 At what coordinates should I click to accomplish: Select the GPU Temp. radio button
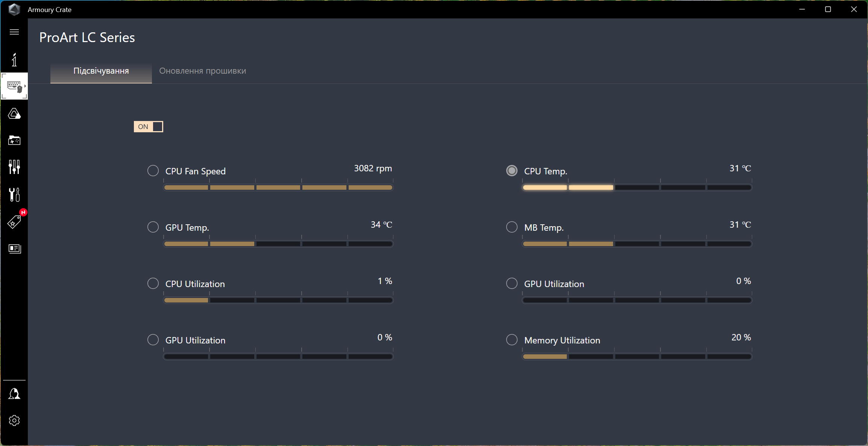153,227
